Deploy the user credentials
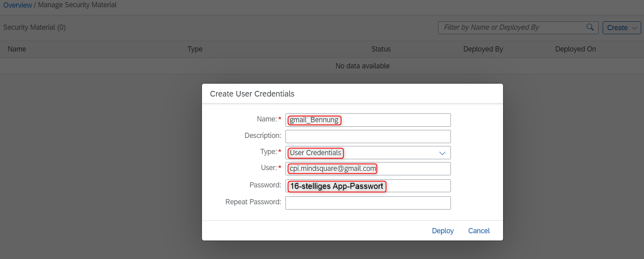This screenshot has height=259, width=644. click(x=442, y=231)
